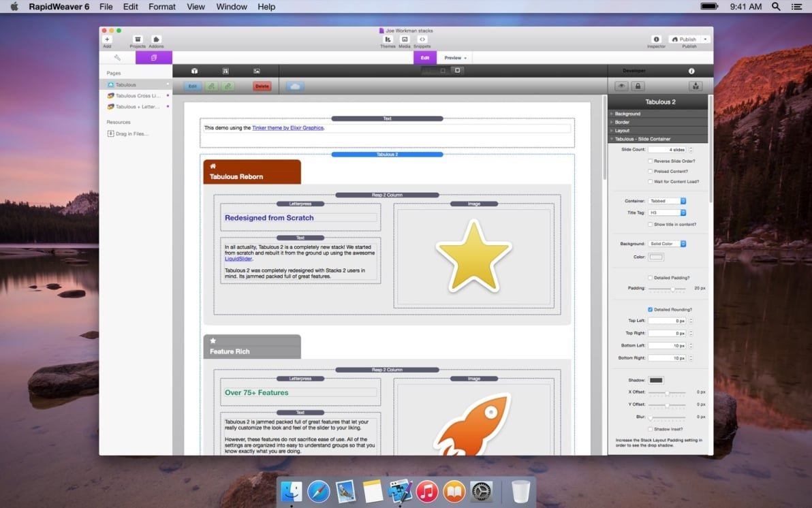Click the red Delete button

point(262,86)
